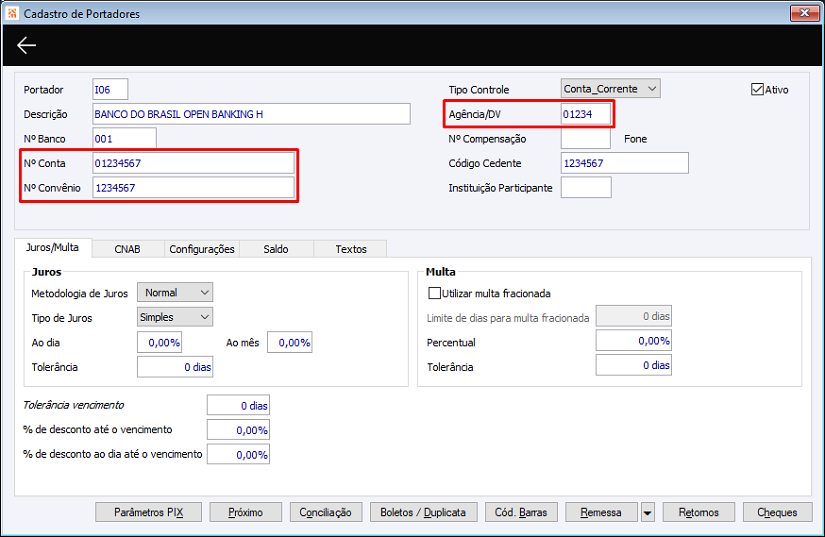Click the Juros Ao dia percentage field
Image resolution: width=825 pixels, height=537 pixels.
pyautogui.click(x=159, y=342)
